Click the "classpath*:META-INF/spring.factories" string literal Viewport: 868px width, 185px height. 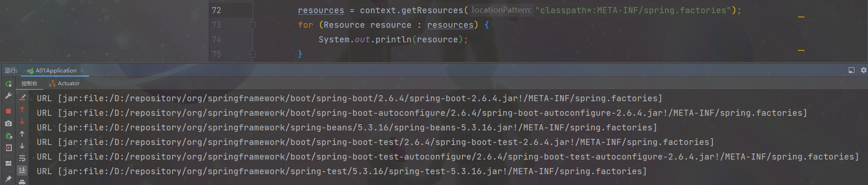coord(633,10)
